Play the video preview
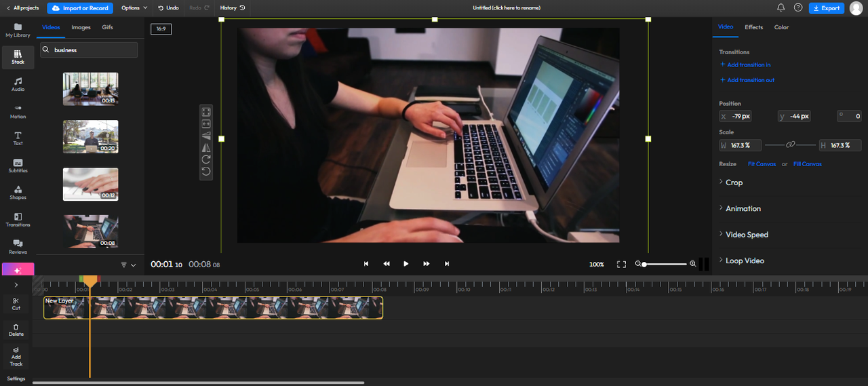868x386 pixels. (406, 264)
